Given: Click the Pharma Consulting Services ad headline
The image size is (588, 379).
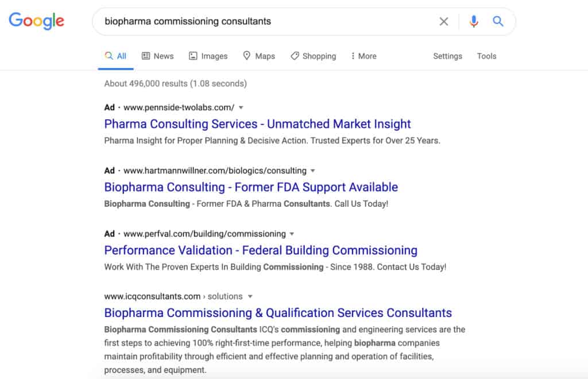Looking at the screenshot, I should point(257,123).
